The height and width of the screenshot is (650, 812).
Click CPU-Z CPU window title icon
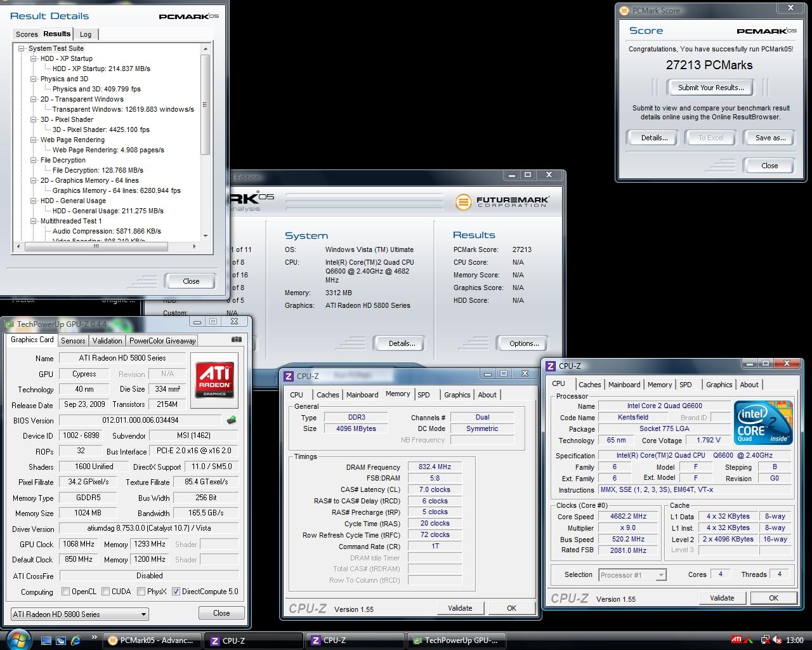(x=551, y=366)
